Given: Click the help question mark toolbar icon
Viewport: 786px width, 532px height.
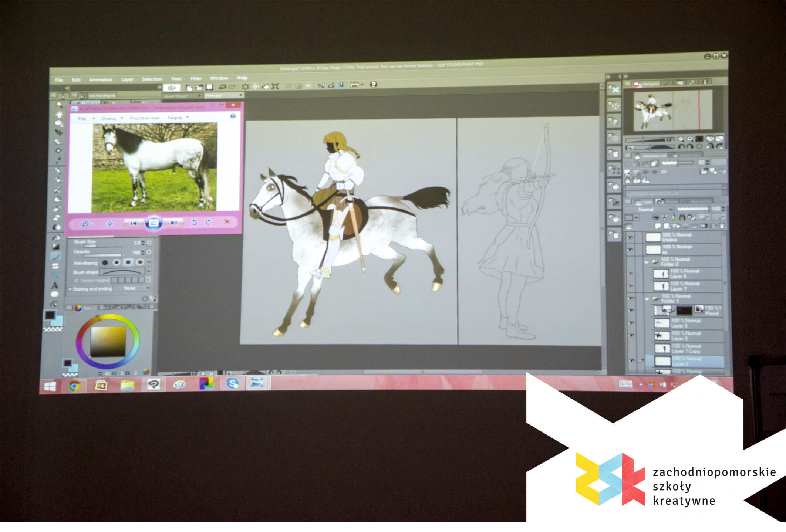Looking at the screenshot, I should (373, 84).
